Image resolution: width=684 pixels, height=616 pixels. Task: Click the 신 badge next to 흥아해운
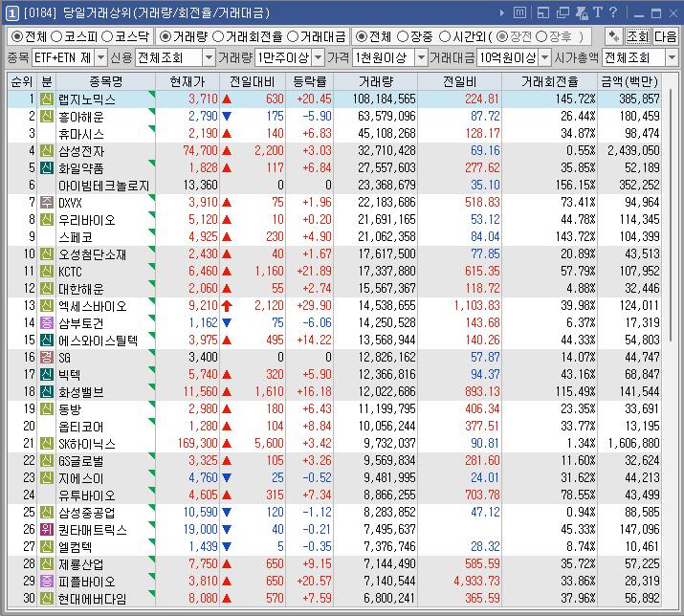tap(47, 116)
